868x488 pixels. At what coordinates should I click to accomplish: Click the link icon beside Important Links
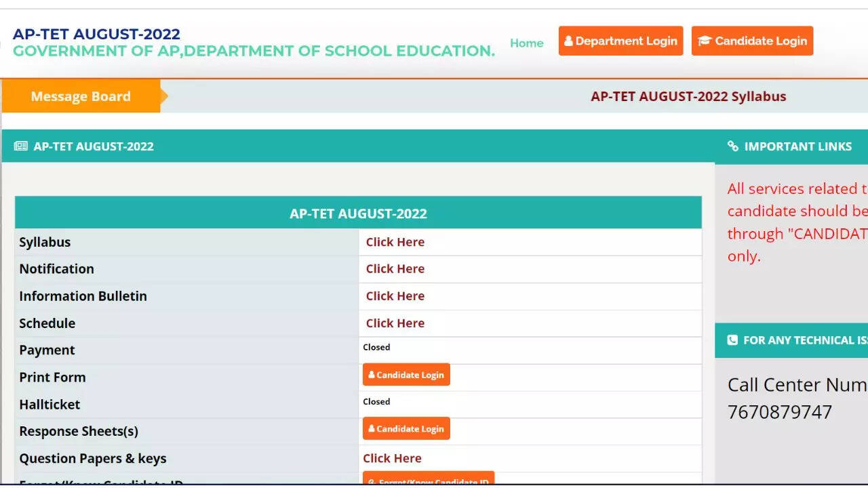point(732,146)
